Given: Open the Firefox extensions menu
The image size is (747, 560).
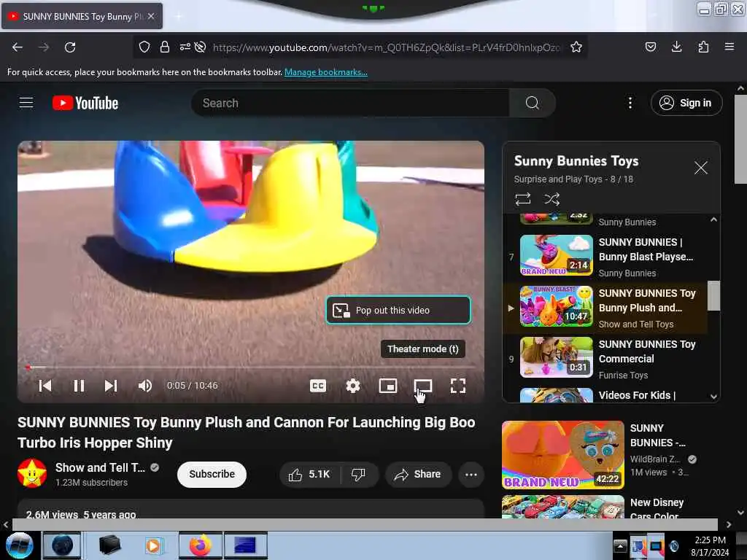Looking at the screenshot, I should (x=703, y=47).
